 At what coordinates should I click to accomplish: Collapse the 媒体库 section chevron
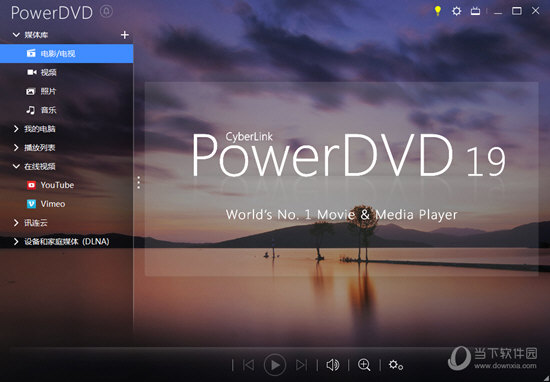pos(16,35)
